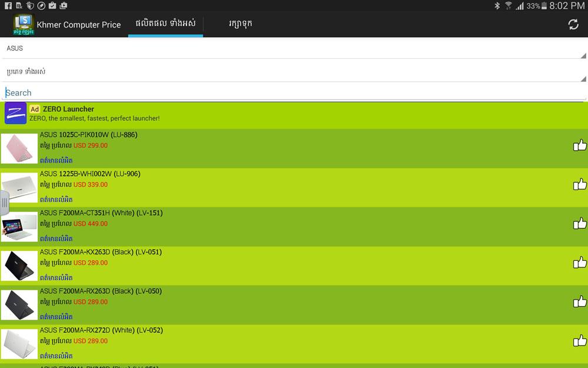588x368 pixels.
Task: Open details link for ASUS F200MA-KX263D
Action: tap(56, 277)
